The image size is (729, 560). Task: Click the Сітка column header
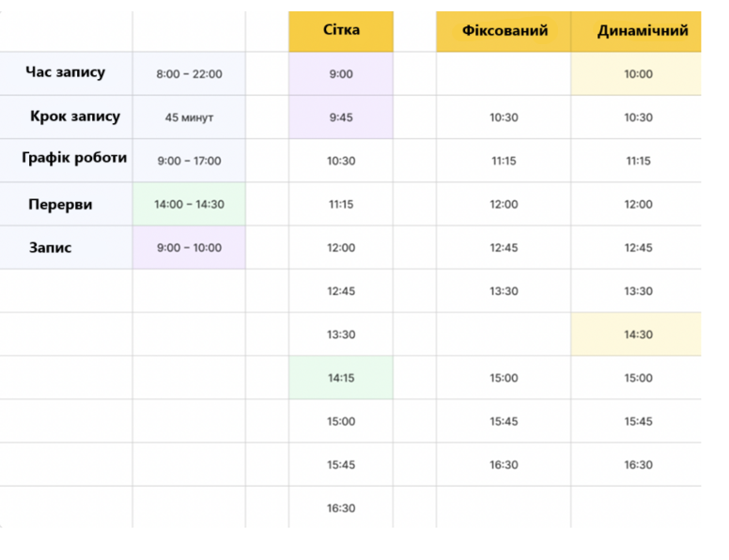pyautogui.click(x=341, y=31)
